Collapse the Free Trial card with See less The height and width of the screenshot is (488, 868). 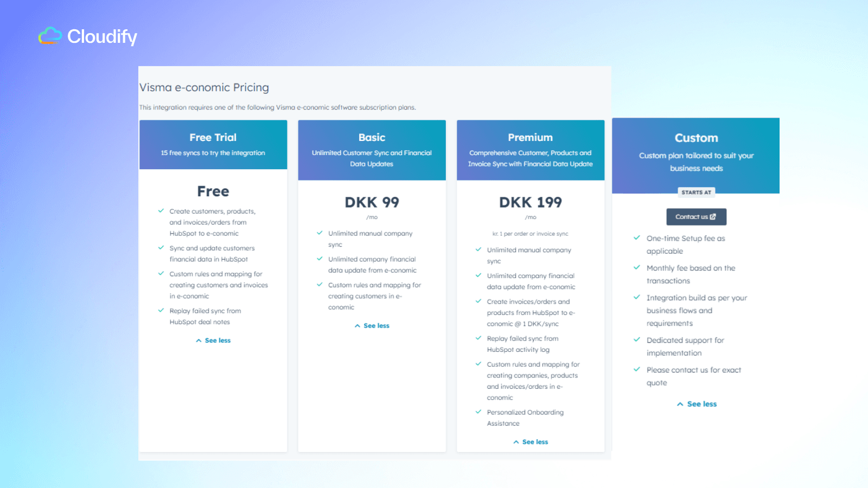213,341
